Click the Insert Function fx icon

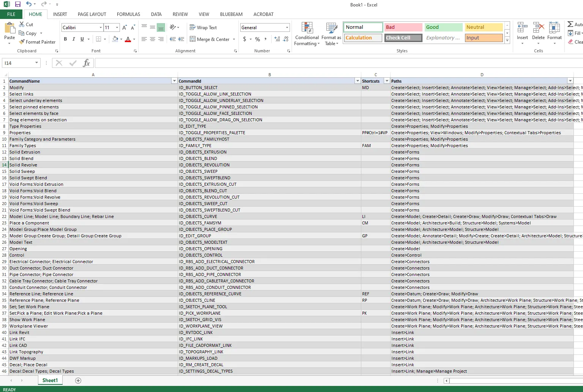tap(86, 63)
